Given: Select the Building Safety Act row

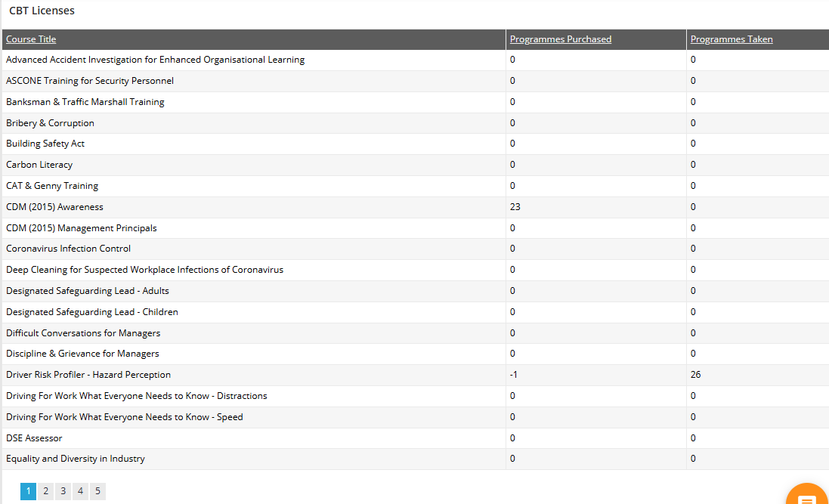Looking at the screenshot, I should point(45,144).
